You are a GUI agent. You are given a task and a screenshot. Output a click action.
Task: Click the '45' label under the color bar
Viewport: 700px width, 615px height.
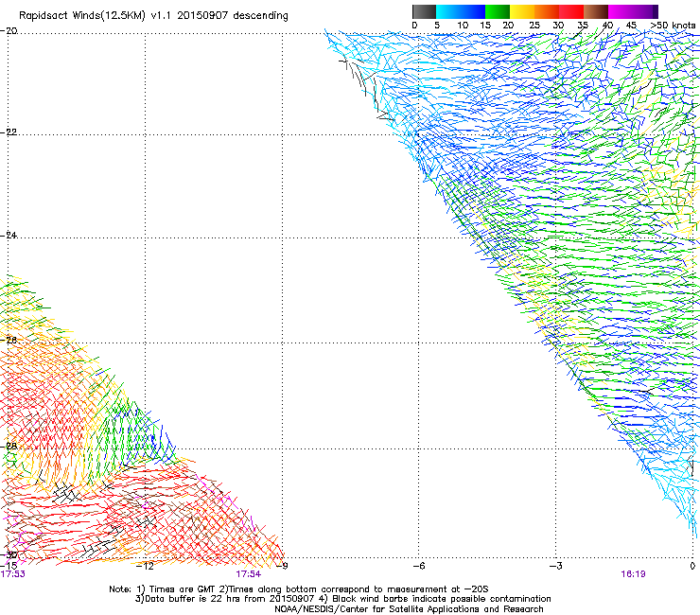[x=631, y=26]
